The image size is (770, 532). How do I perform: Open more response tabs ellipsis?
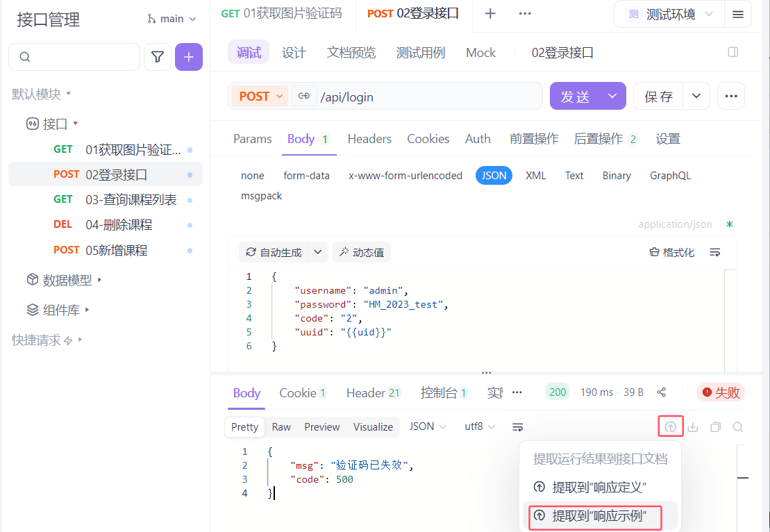[517, 392]
